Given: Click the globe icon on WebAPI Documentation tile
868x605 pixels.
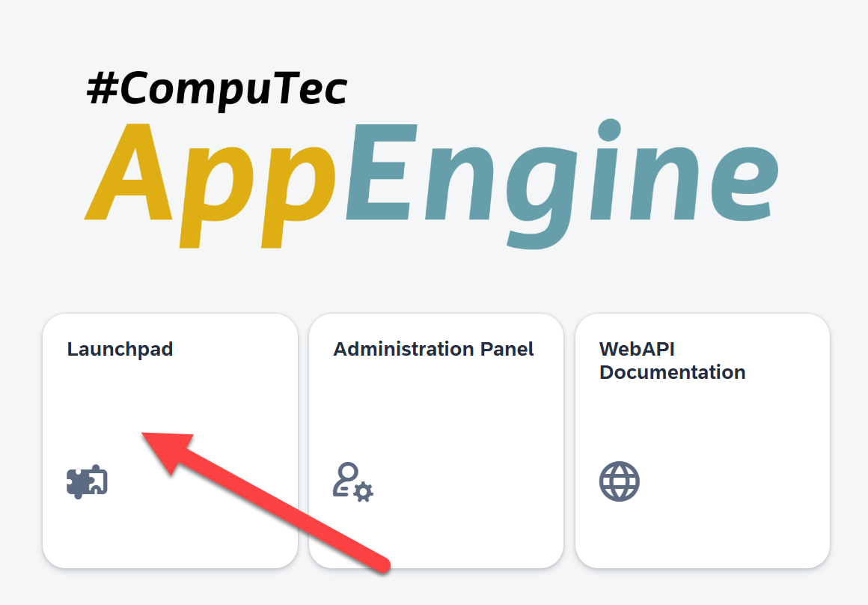Looking at the screenshot, I should pos(620,481).
